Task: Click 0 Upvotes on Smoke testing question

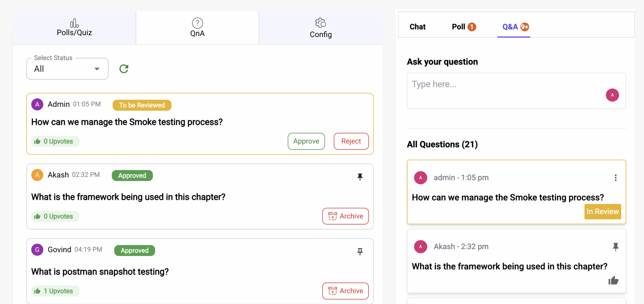Action: point(55,141)
